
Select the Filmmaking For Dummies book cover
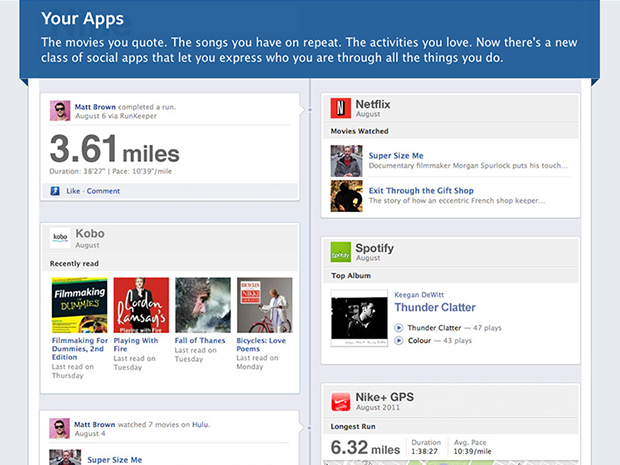[78, 304]
